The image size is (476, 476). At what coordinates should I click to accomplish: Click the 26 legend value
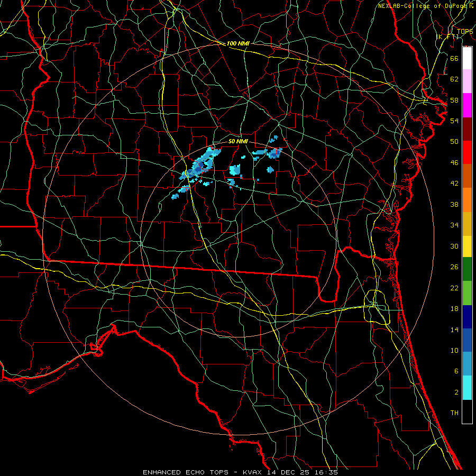coord(454,267)
